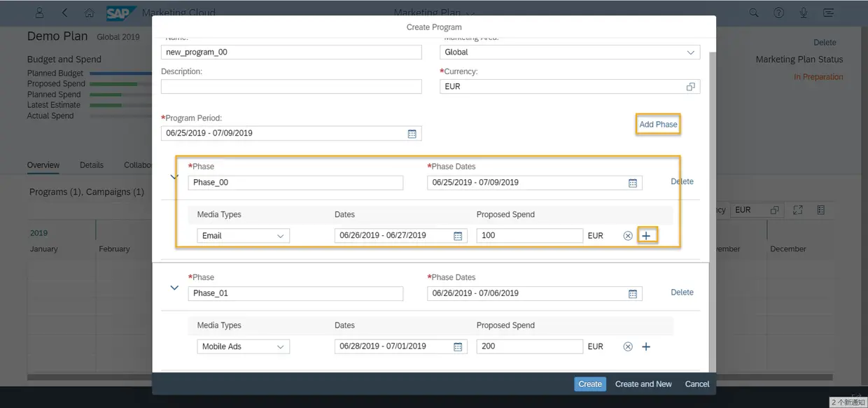Screen dimensions: 868x408
Task: Open Currency value help icon in dialog
Action: (691, 87)
